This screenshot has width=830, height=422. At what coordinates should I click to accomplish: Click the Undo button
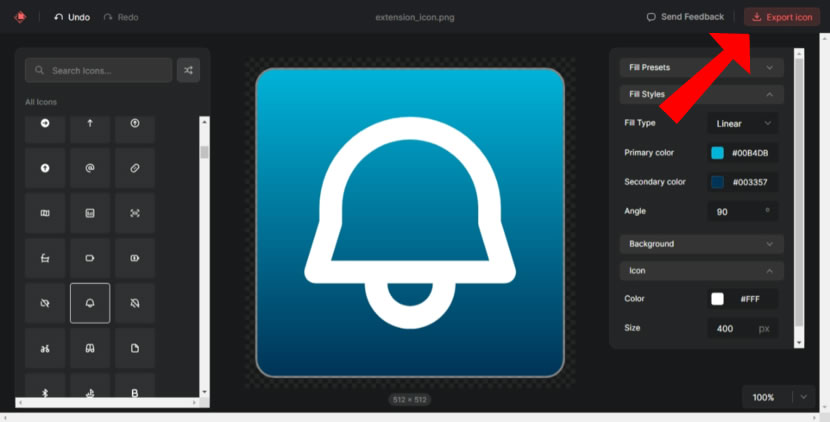(72, 17)
